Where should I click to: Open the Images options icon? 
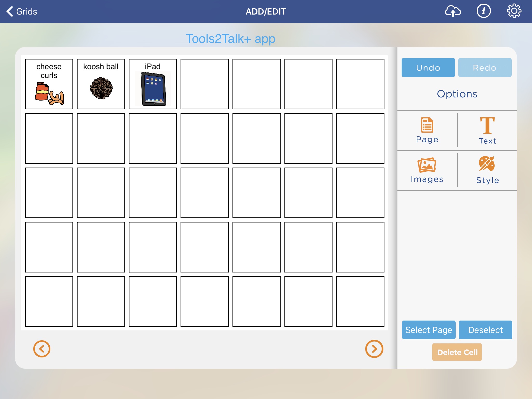click(427, 170)
